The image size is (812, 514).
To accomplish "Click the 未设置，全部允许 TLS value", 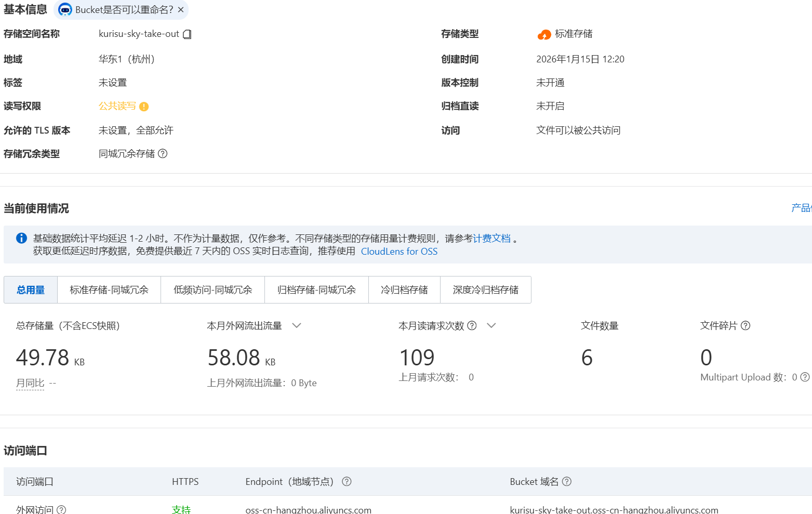I will point(136,130).
